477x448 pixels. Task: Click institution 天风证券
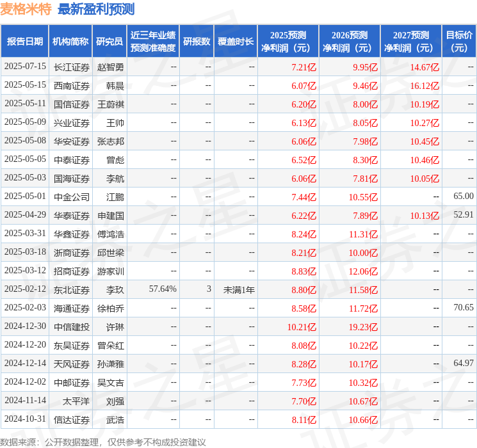coord(72,364)
